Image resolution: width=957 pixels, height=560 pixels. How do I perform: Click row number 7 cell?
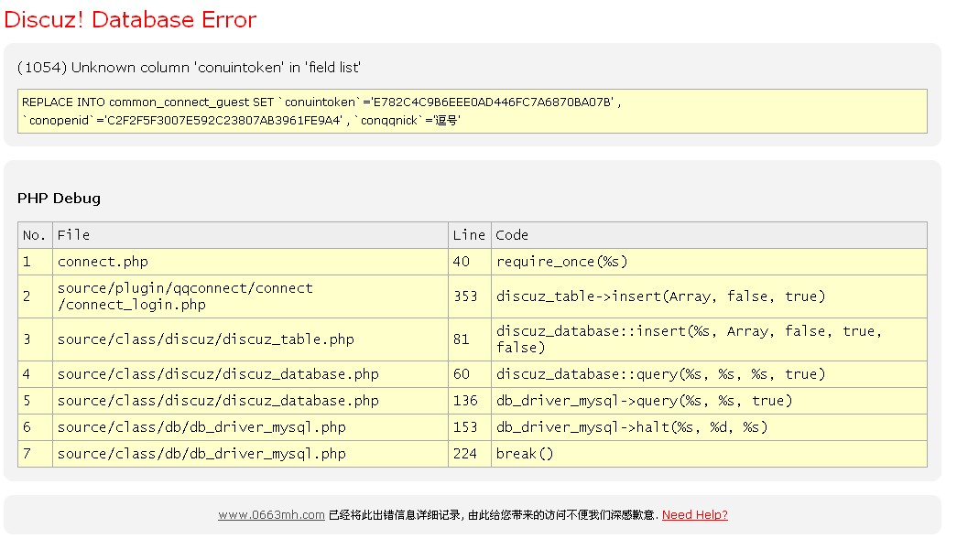click(x=35, y=454)
